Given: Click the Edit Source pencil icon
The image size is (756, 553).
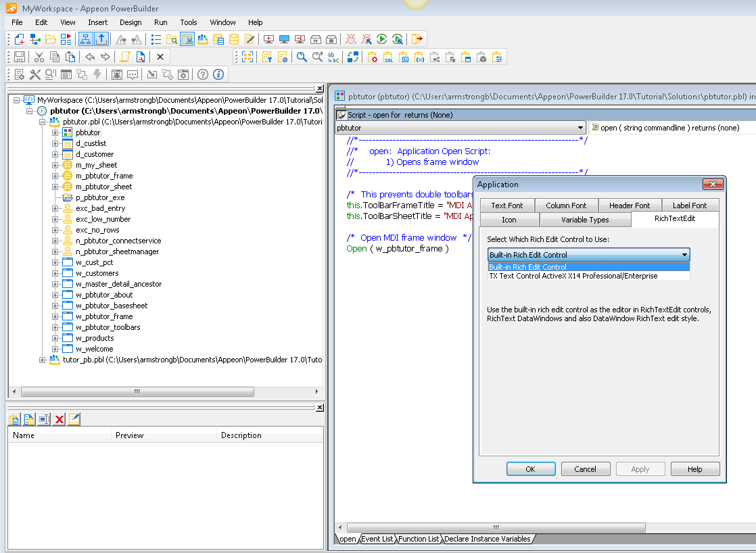Looking at the screenshot, I should (250, 39).
